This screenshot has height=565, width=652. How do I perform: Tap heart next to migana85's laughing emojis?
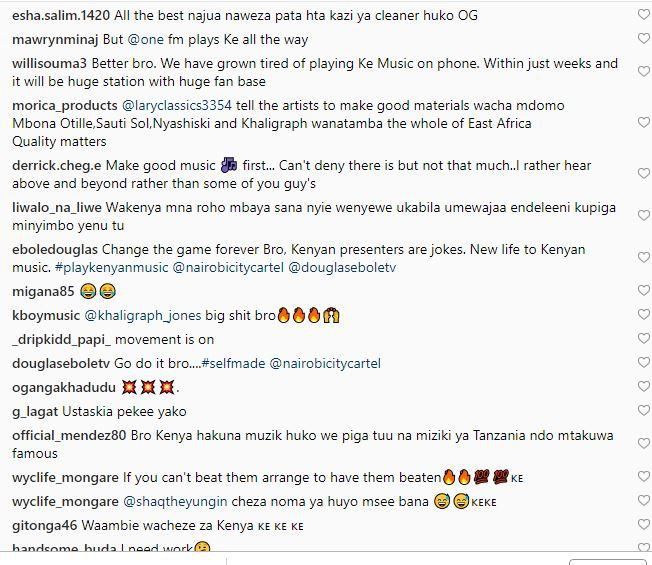pyautogui.click(x=644, y=290)
